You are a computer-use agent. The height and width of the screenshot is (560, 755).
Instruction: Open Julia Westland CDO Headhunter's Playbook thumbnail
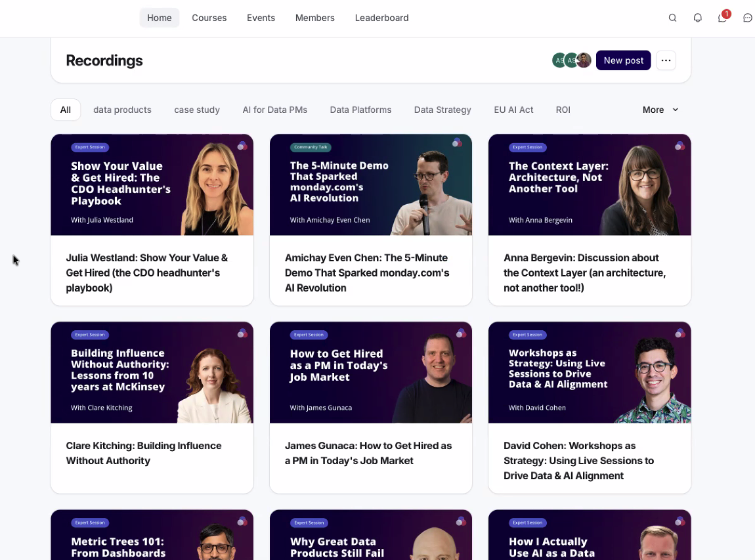[x=152, y=185]
